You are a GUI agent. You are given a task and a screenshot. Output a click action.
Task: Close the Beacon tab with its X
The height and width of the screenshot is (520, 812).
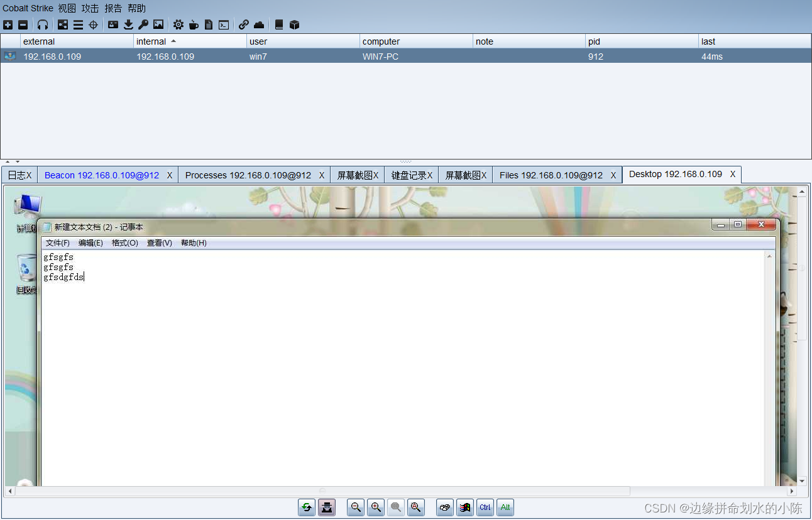coord(170,175)
